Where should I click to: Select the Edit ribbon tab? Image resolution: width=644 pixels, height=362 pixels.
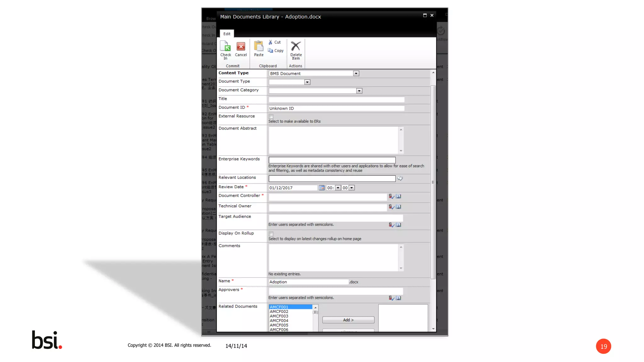click(227, 34)
